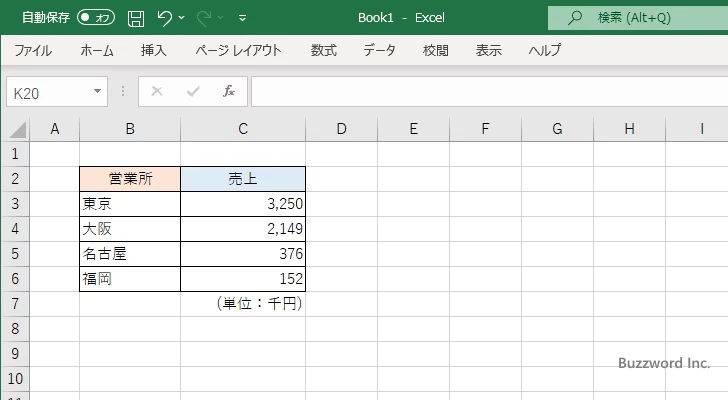
Task: Click the formula bar Enter checkmark icon
Action: 193,91
